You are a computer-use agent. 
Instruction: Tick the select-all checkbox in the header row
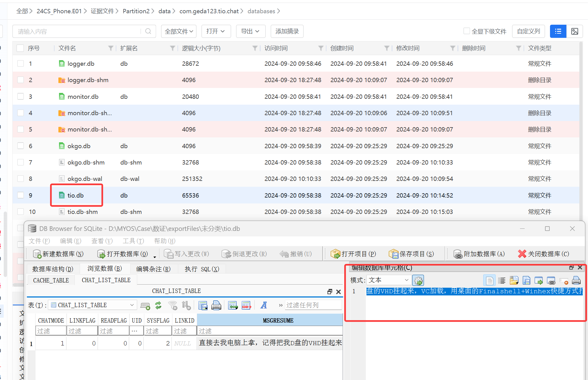pos(20,48)
